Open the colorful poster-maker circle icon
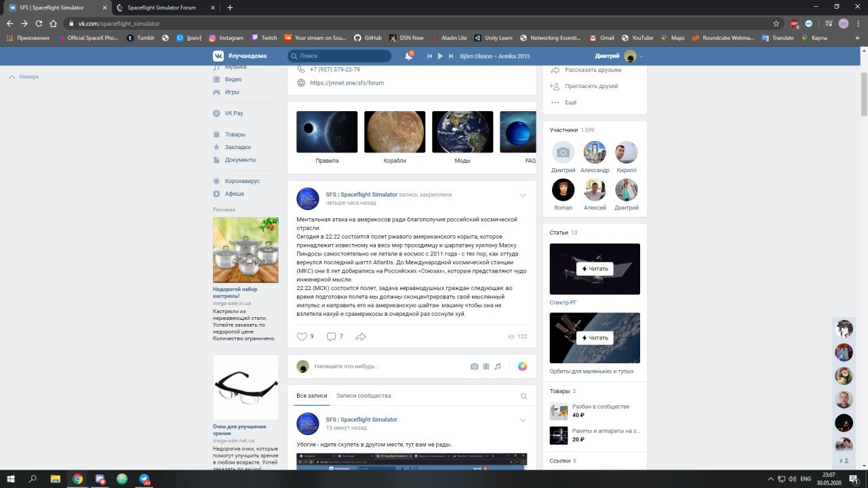The image size is (868, 488). point(522,366)
